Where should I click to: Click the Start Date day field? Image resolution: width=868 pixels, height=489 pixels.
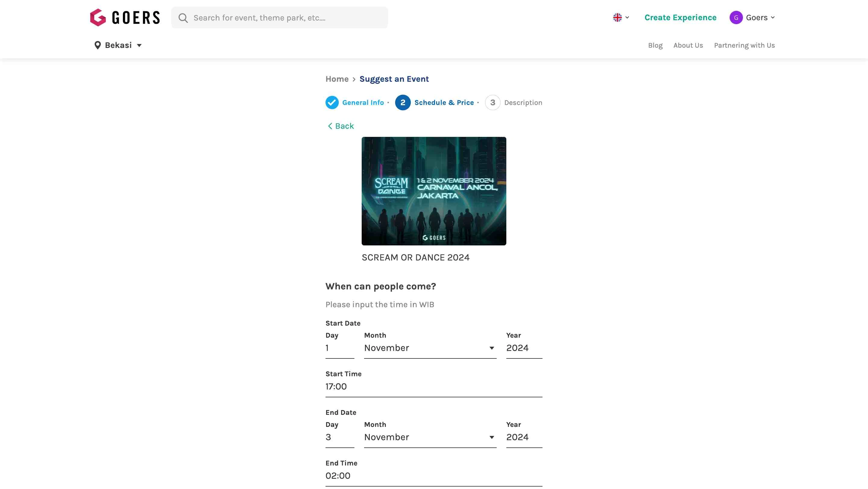coord(340,348)
